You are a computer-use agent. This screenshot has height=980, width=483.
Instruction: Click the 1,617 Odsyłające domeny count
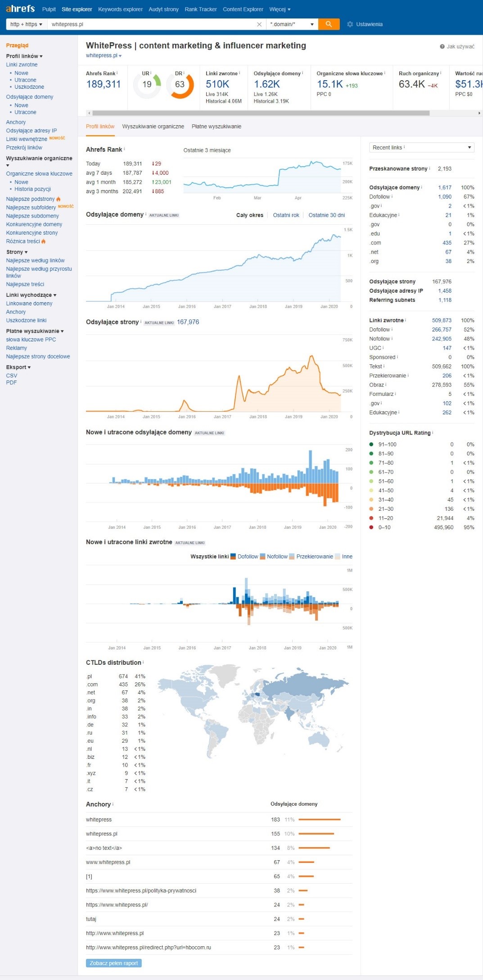[x=445, y=187]
